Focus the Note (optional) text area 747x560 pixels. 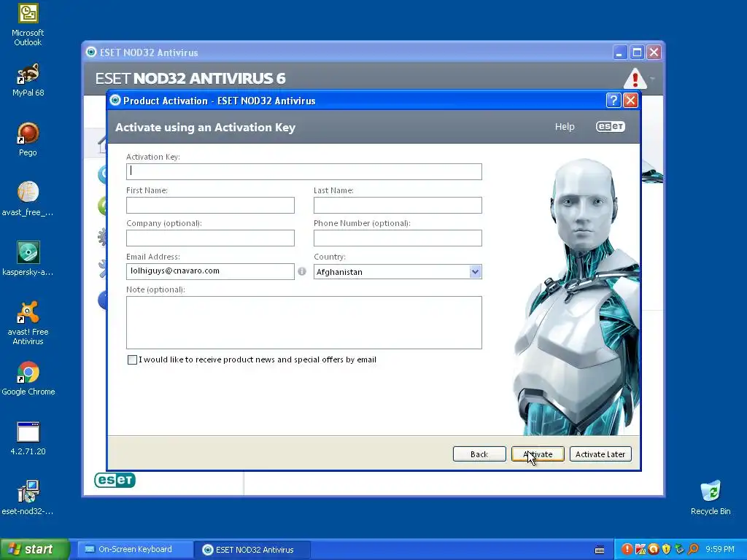click(304, 322)
